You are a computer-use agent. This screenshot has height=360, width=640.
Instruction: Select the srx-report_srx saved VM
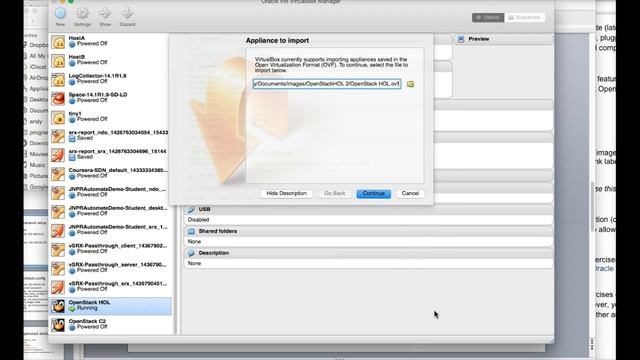click(x=110, y=155)
